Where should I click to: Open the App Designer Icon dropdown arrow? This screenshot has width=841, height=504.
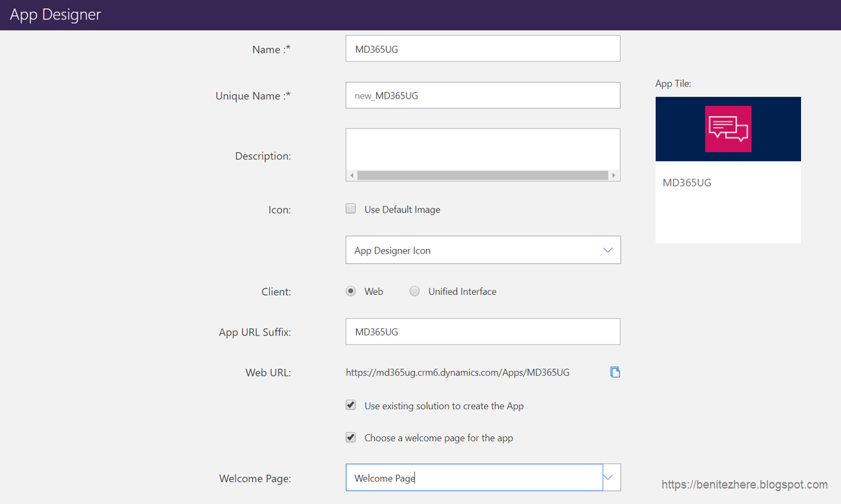pos(607,250)
